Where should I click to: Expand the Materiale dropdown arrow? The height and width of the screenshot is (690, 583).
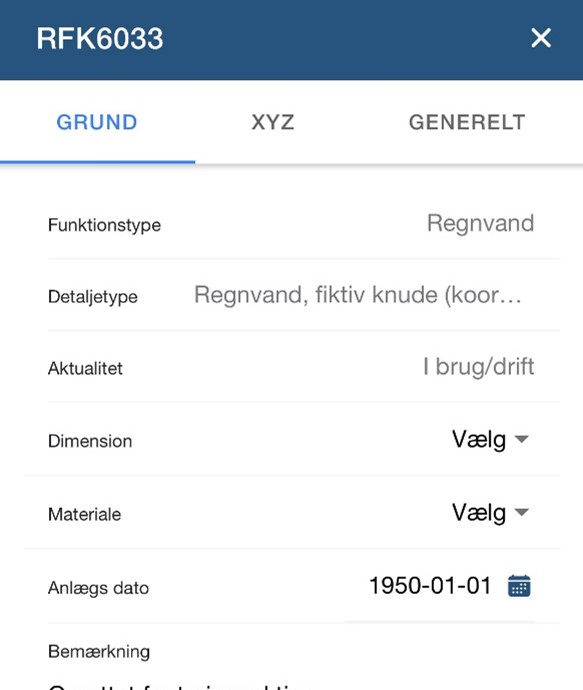click(521, 512)
